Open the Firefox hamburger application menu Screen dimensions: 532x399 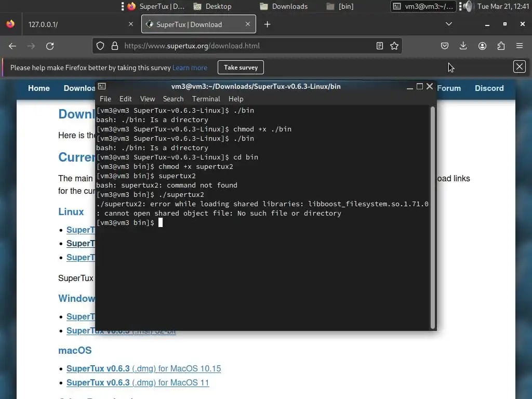(520, 46)
